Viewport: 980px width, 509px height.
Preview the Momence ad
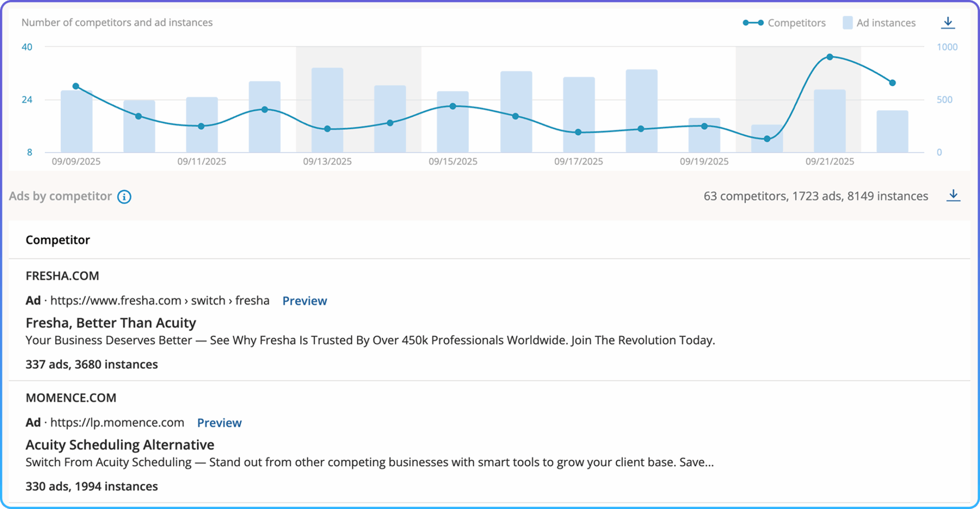219,423
